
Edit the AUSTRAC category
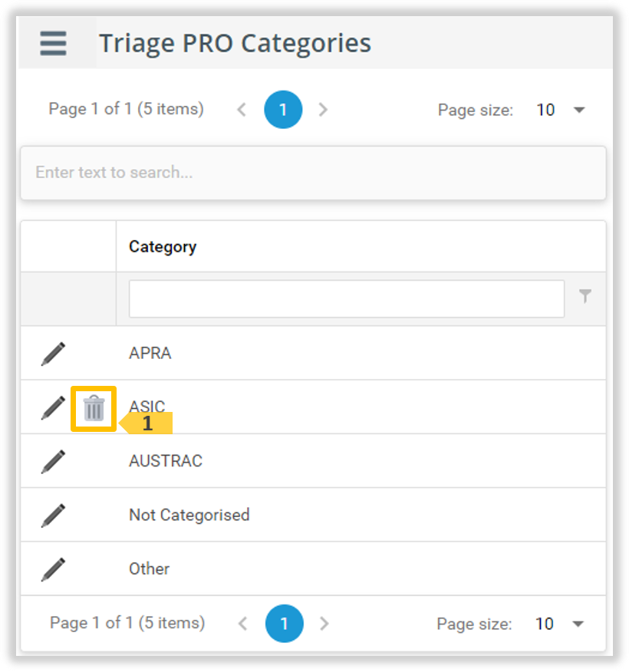tap(53, 461)
